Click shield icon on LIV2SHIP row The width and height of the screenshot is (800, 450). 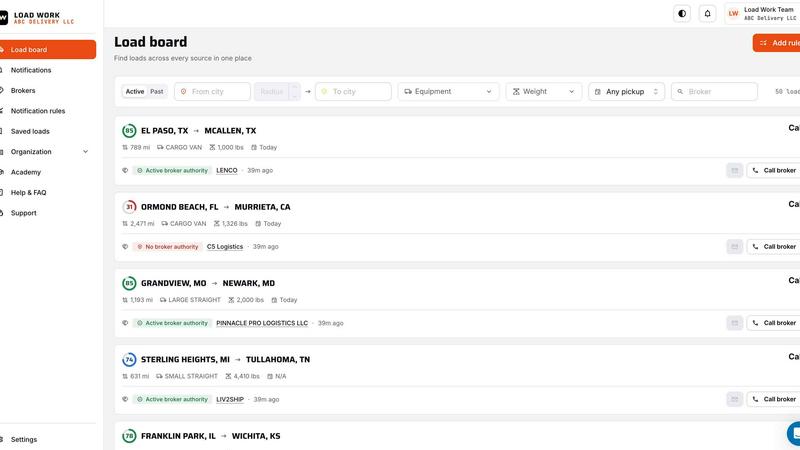125,399
